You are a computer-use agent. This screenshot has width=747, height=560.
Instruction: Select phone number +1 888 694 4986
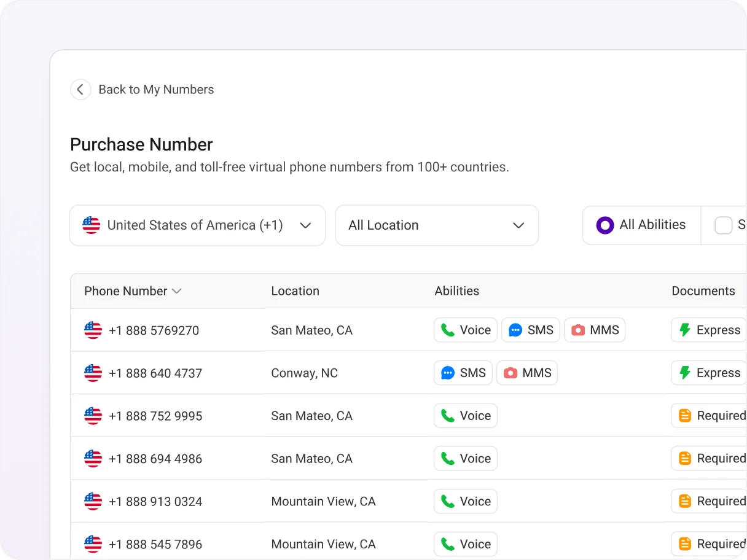click(x=155, y=459)
